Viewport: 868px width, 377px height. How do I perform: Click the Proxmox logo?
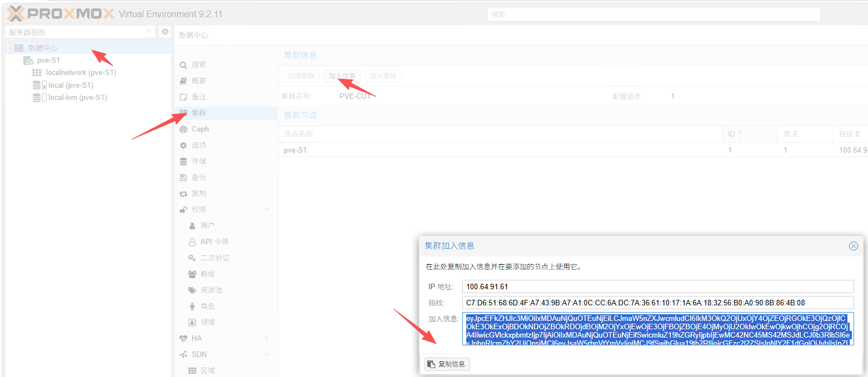tap(60, 14)
